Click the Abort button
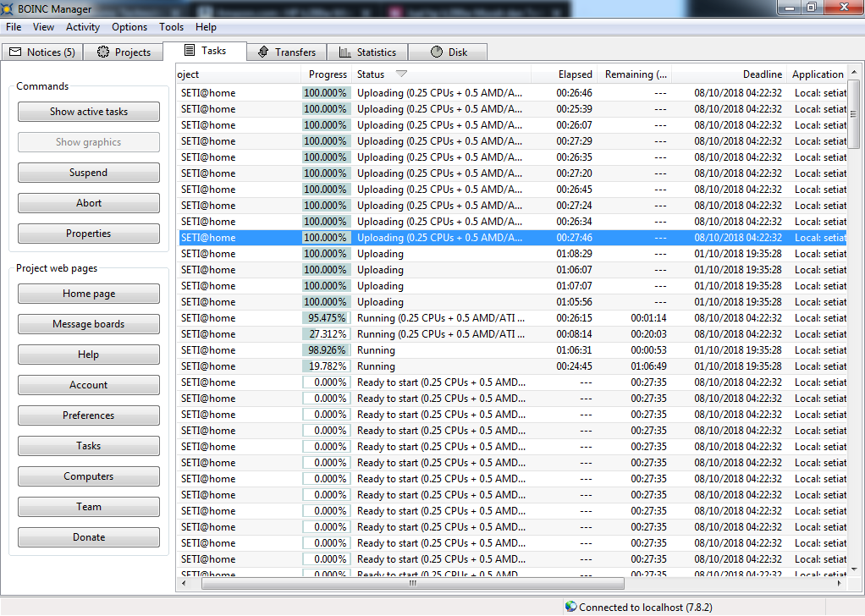Screen dimensions: 865x616 tap(88, 202)
